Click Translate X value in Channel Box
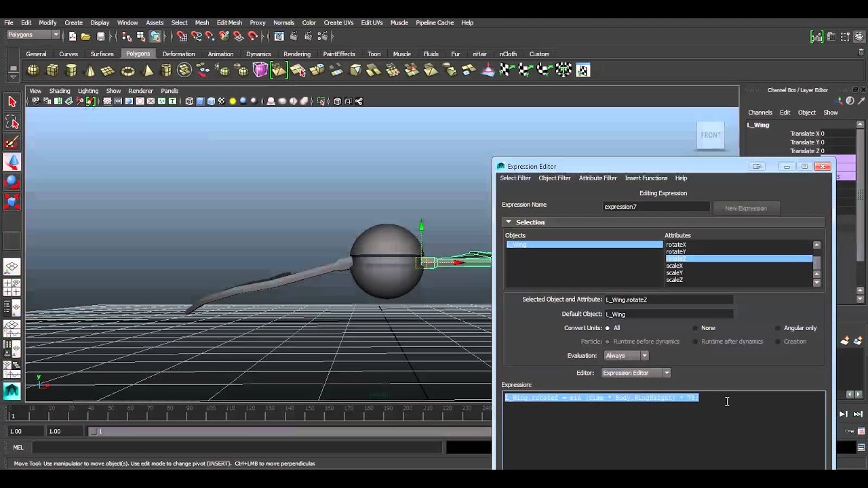The image size is (868, 488). click(837, 134)
